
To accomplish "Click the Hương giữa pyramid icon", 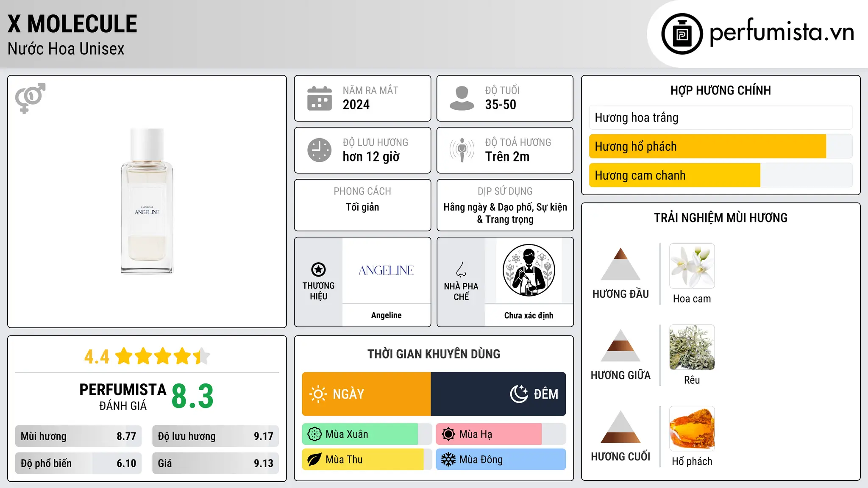I will 620,345.
